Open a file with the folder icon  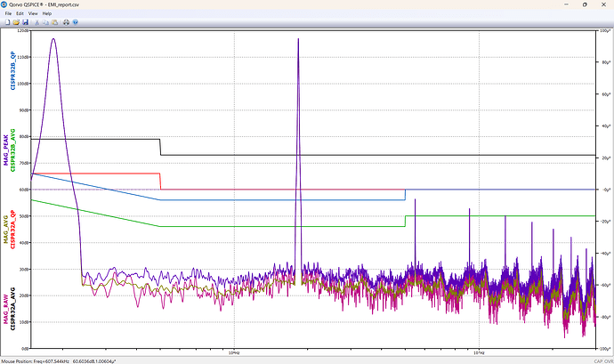(16, 22)
